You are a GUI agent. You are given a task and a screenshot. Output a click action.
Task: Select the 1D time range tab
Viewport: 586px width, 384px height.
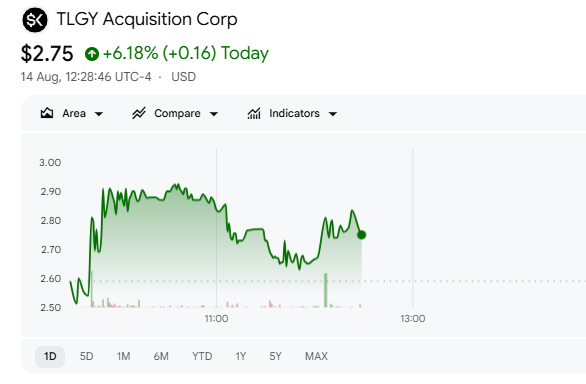(x=50, y=356)
